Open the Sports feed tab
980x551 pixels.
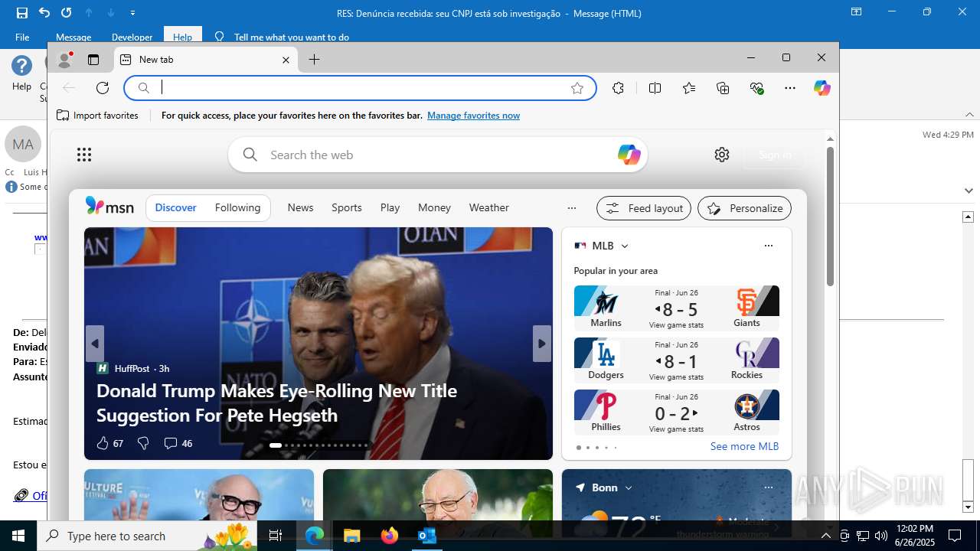pyautogui.click(x=347, y=207)
